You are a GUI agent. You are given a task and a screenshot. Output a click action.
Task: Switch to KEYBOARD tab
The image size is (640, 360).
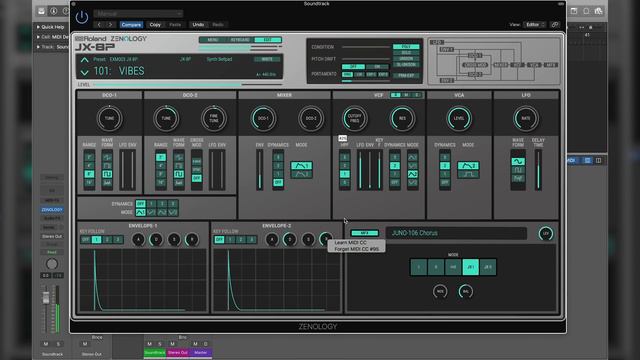point(240,40)
